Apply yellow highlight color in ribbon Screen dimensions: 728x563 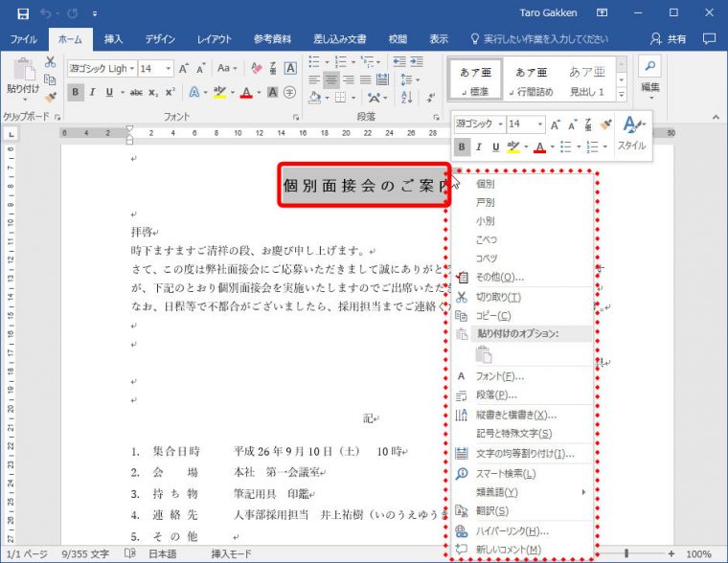(x=220, y=92)
